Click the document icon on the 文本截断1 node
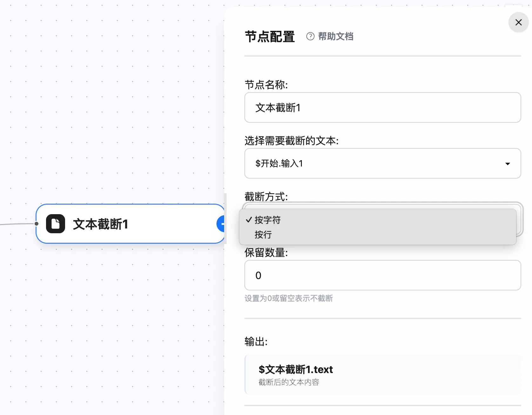 [55, 223]
